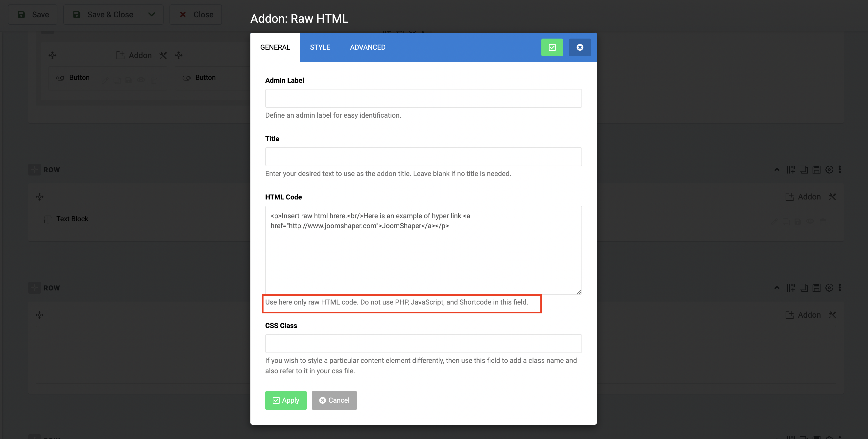Save the Text Block addon to library
Viewport: 868px width, 439px height.
[x=797, y=221]
